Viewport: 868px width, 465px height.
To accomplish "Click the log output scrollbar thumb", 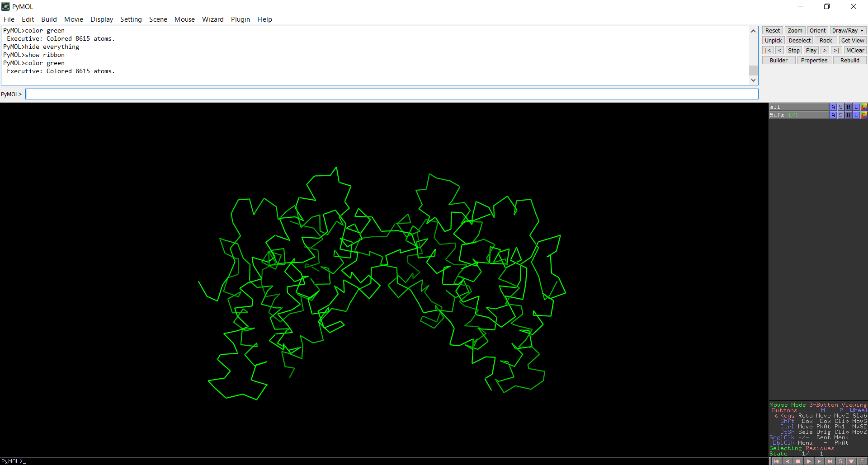I will pyautogui.click(x=753, y=70).
